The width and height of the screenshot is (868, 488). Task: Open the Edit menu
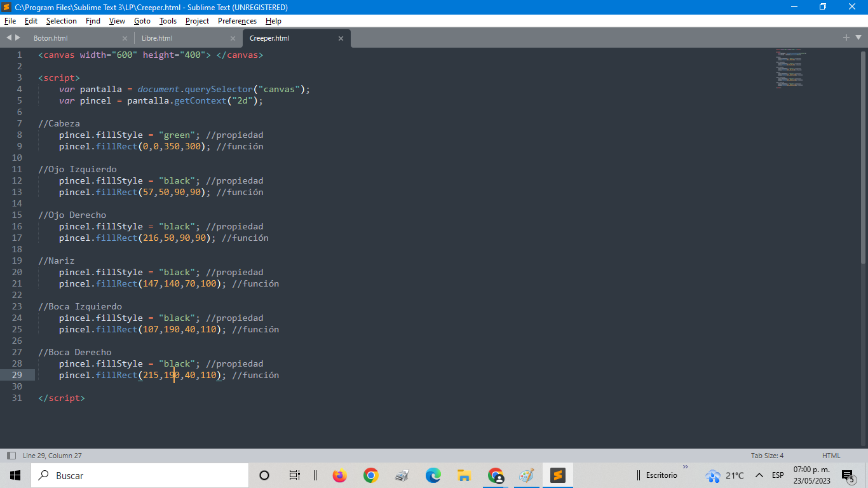(x=31, y=21)
